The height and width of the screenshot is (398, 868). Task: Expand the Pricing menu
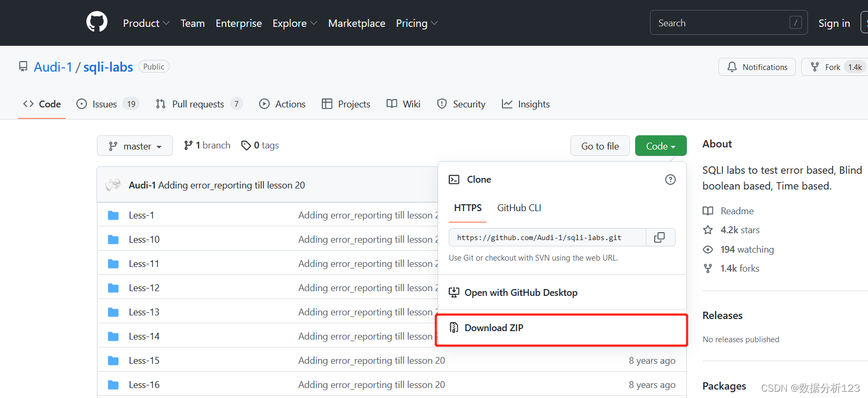click(x=417, y=23)
